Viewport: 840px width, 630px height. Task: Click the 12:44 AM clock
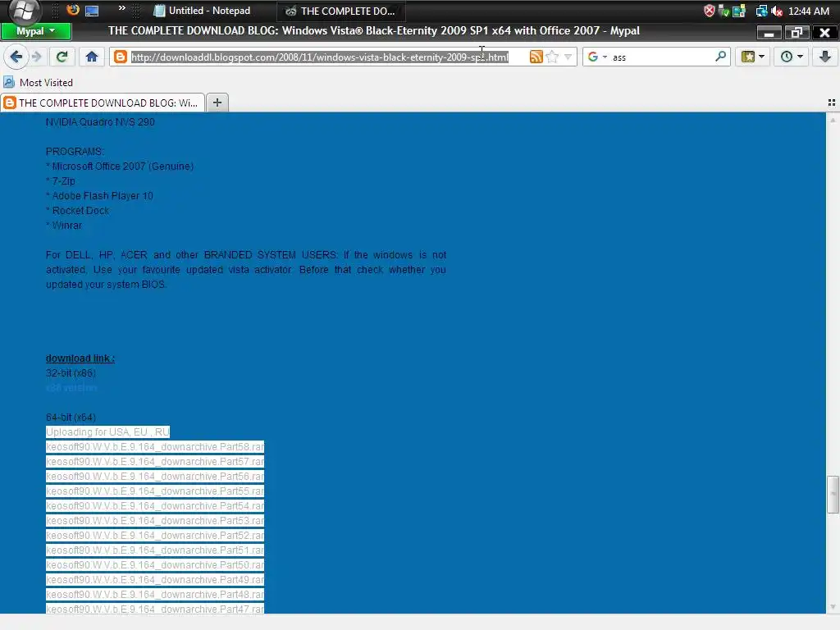(808, 11)
